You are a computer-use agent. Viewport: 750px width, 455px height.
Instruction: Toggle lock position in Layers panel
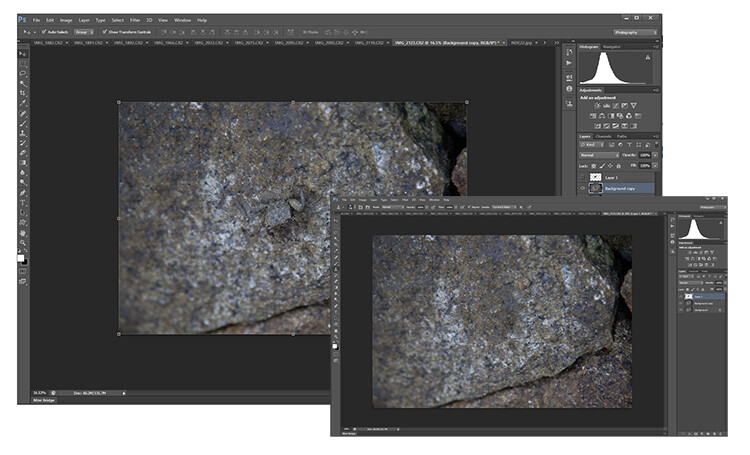(610, 166)
